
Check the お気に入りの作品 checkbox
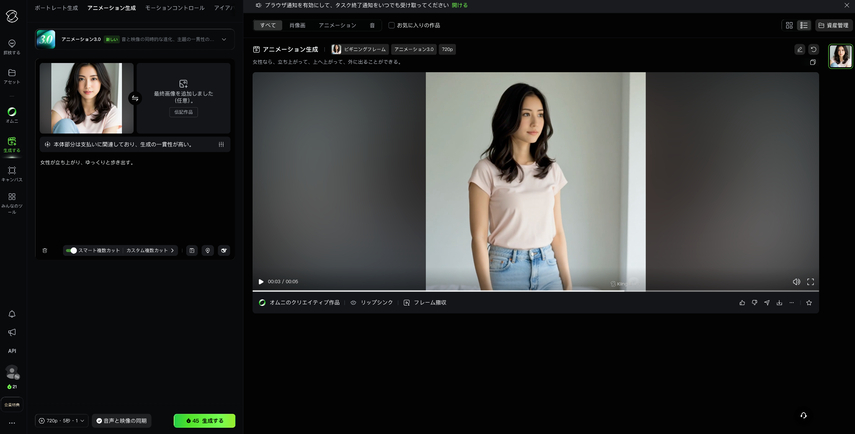[392, 25]
